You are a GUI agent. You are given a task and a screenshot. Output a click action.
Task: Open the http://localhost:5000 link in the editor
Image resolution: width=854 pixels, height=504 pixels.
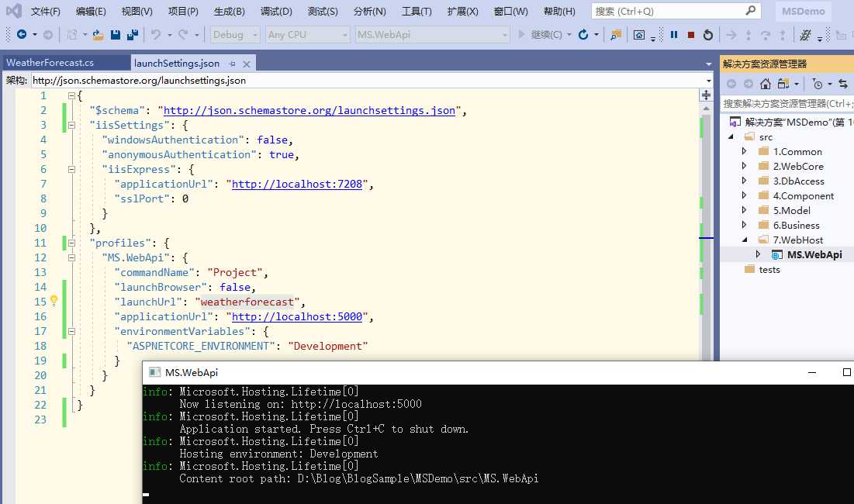(297, 317)
